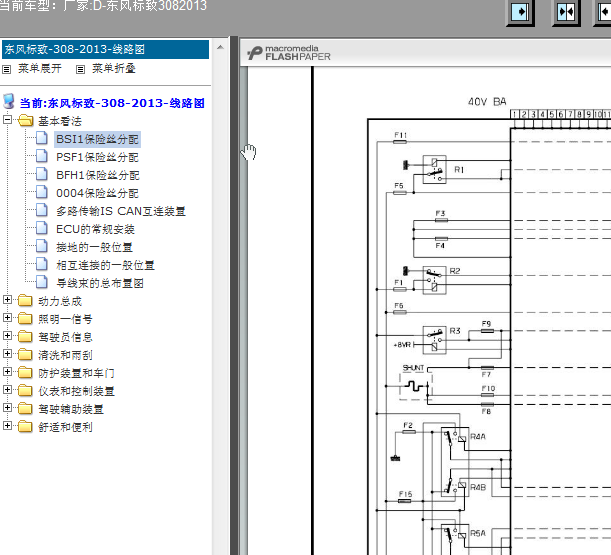
Task: Expand the 照明—信号 tree node
Action: click(x=9, y=319)
